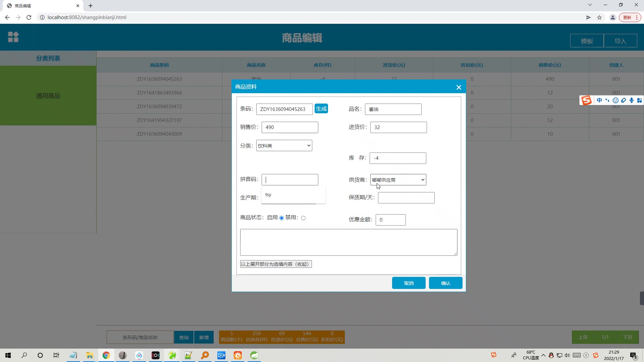Select the Sogou emoji picker icon
The image size is (644, 362).
pyautogui.click(x=616, y=100)
